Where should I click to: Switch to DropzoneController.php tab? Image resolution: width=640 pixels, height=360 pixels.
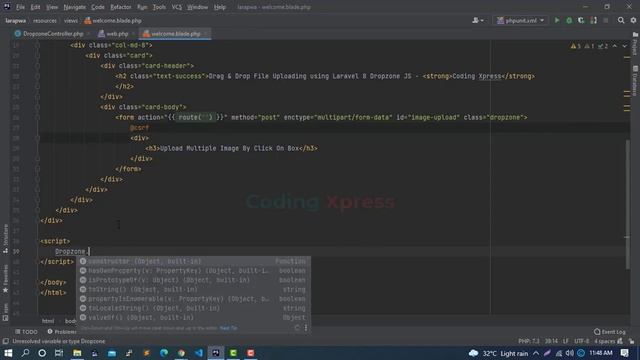52,34
